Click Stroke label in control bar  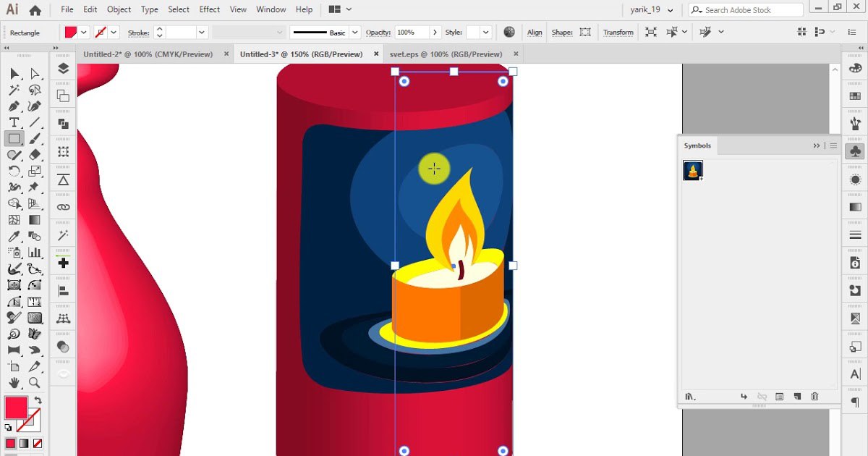coord(138,33)
